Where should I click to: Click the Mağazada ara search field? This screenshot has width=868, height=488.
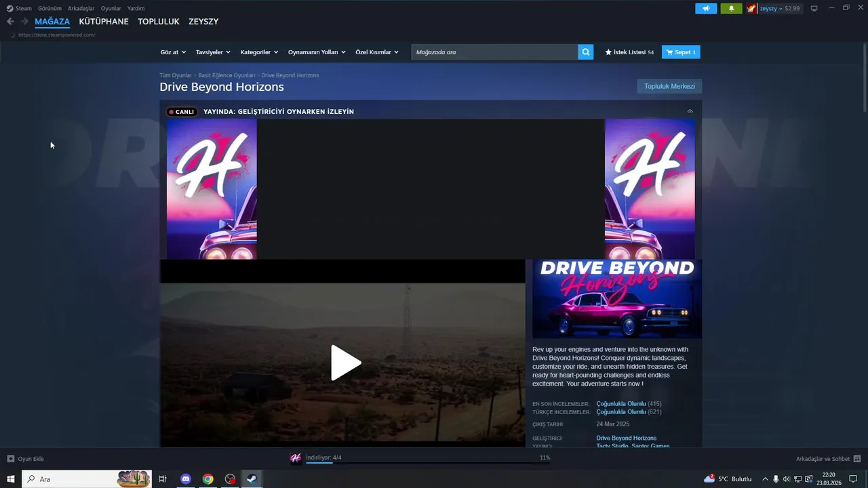(x=494, y=52)
